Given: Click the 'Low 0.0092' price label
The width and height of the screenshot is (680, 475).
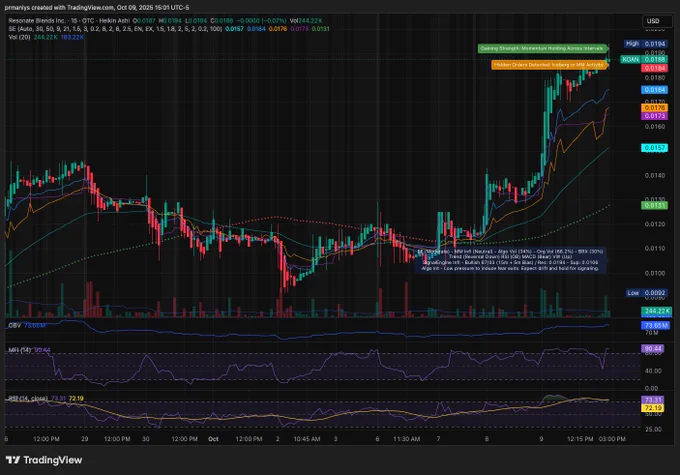Looking at the screenshot, I should [647, 293].
